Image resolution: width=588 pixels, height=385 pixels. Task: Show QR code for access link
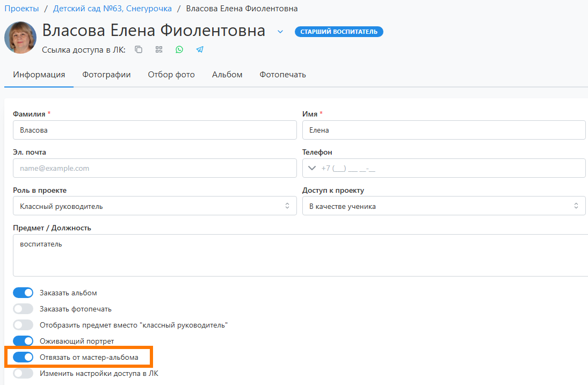click(x=159, y=49)
